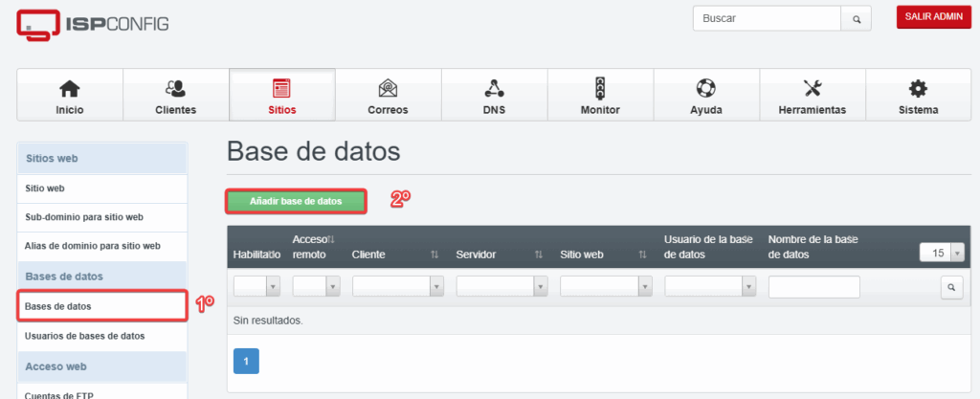Click the Sitios web sidebar header

(x=102, y=158)
